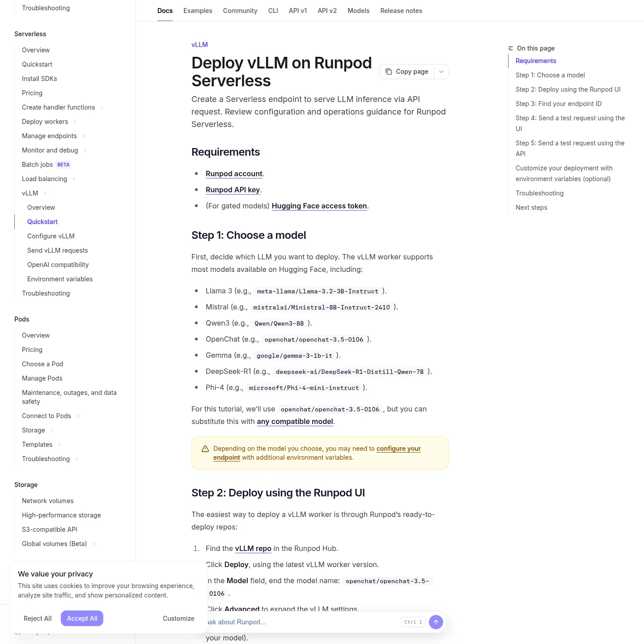Viewport: 644px width, 644px height.
Task: Expand Connect to Pods section
Action: point(78,416)
